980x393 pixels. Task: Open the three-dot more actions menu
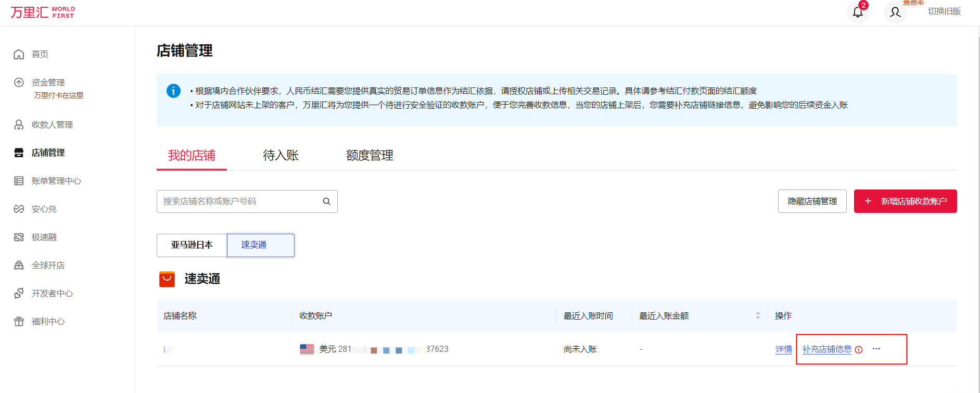point(876,349)
